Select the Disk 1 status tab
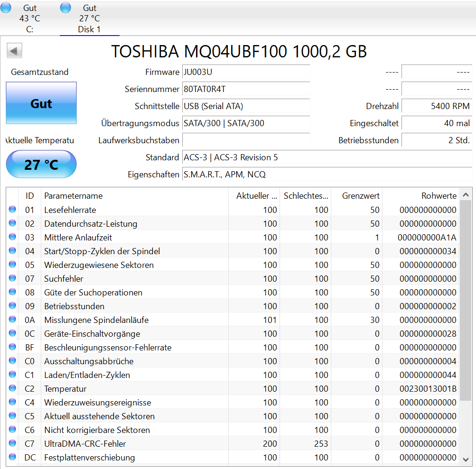 click(89, 18)
